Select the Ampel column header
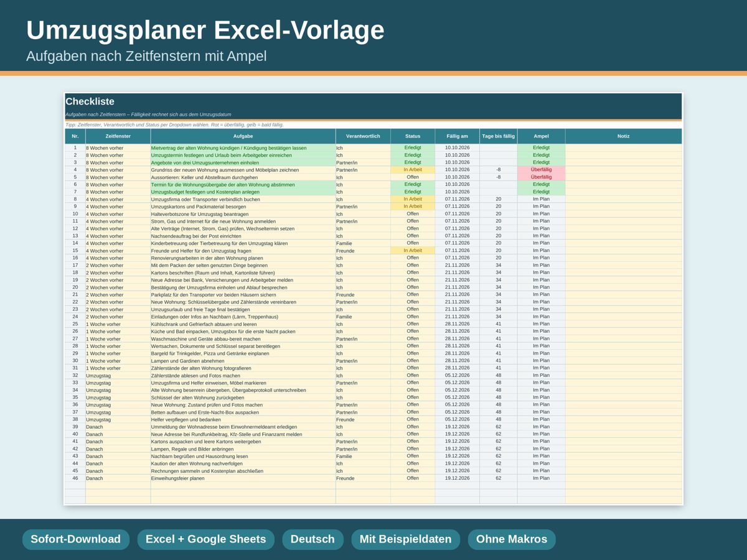Screen dimensions: 747x560 [541, 136]
